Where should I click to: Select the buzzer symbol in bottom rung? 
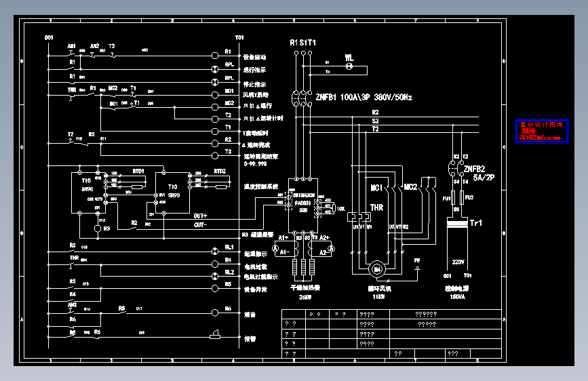point(215,334)
